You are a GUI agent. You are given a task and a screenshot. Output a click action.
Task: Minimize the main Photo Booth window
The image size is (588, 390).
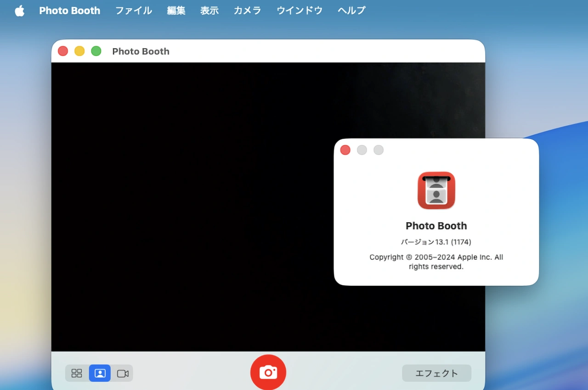pos(79,51)
